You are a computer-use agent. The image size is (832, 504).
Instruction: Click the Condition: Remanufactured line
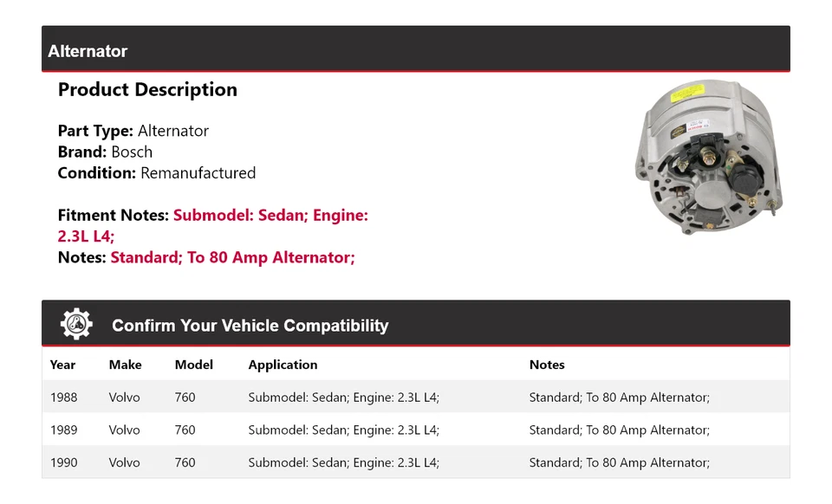click(x=157, y=172)
